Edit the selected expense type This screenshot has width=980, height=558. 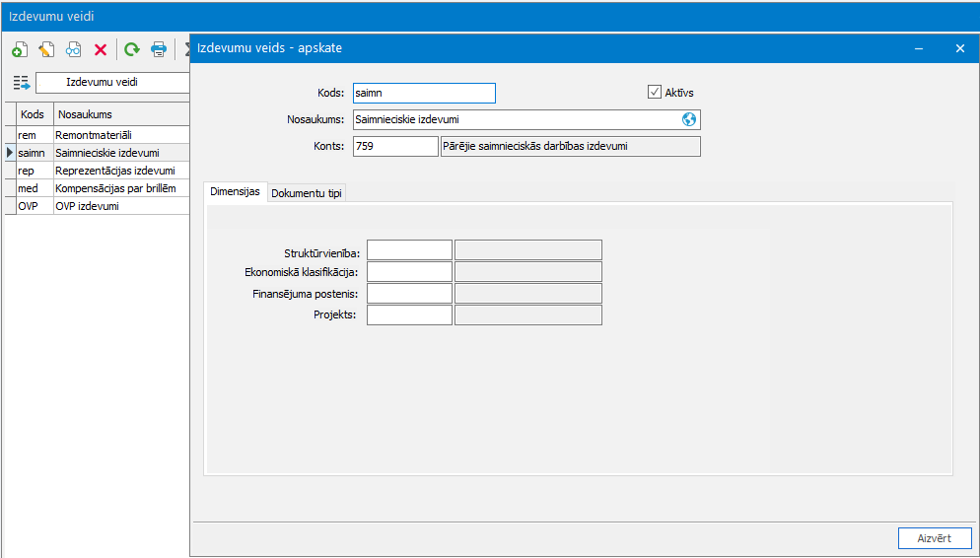point(47,49)
